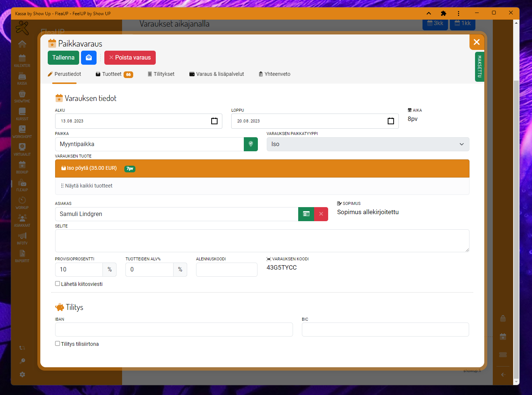Enable the Tilitys tilisiirtona checkbox

(x=58, y=344)
